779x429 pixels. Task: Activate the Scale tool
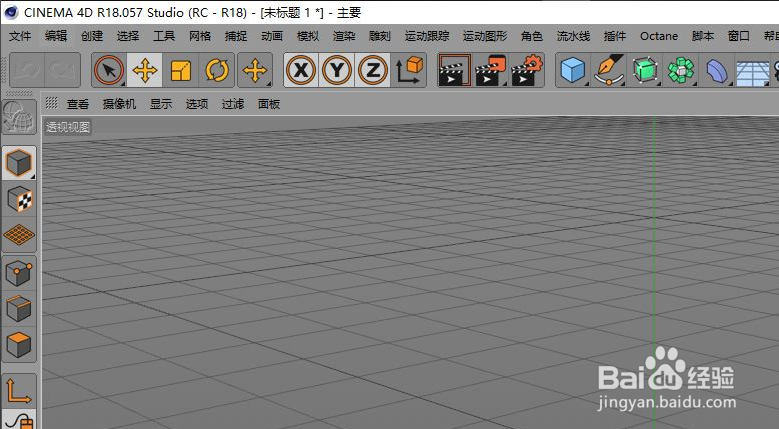(x=180, y=70)
